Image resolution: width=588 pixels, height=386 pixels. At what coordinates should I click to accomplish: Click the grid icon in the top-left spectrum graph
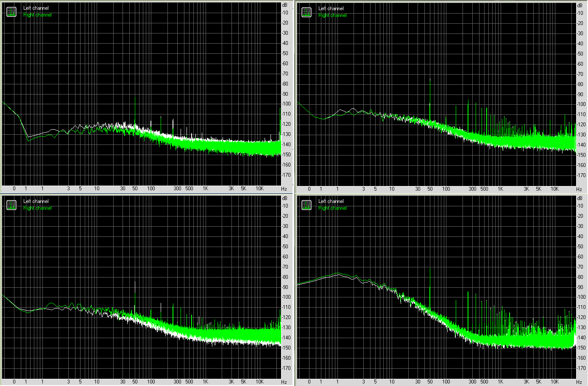(x=11, y=12)
